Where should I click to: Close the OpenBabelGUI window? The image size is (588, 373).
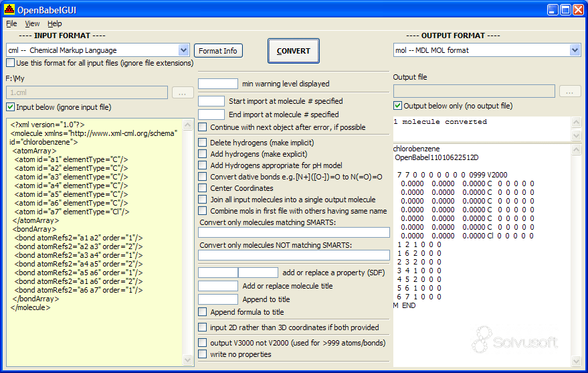pos(578,9)
